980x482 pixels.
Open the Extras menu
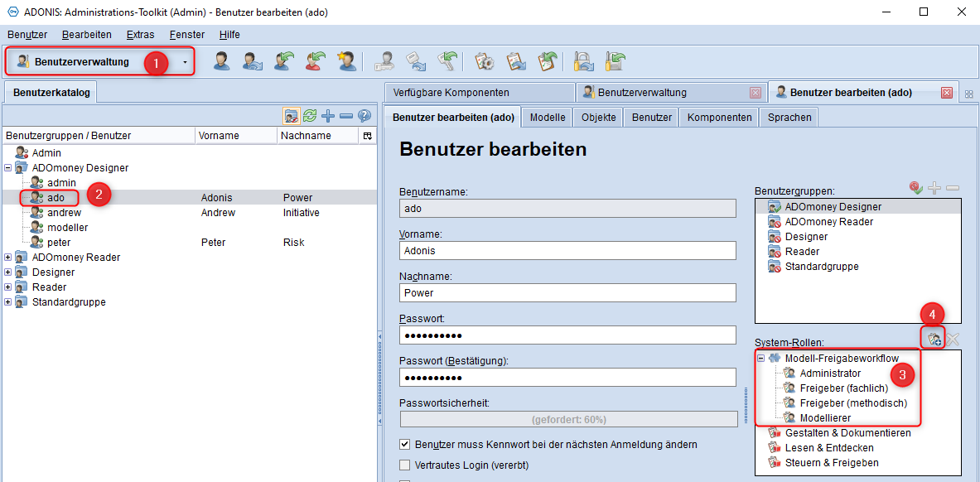(x=140, y=35)
